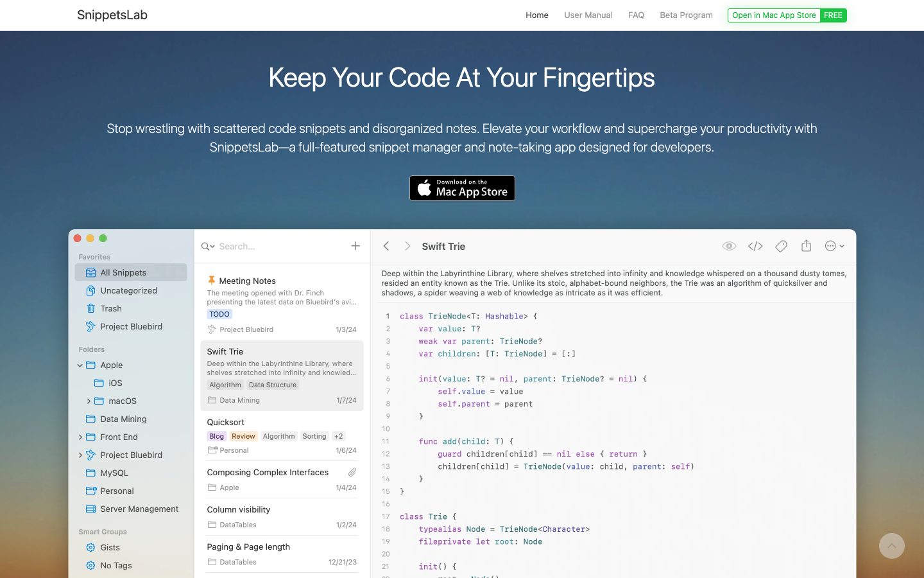
Task: Click the Algorithm tag on Swift Trie
Action: (225, 385)
